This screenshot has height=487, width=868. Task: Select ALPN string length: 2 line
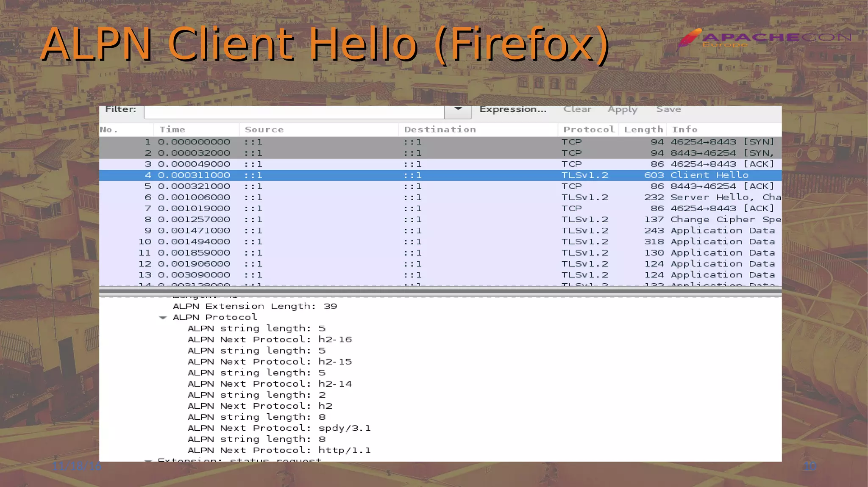point(256,395)
